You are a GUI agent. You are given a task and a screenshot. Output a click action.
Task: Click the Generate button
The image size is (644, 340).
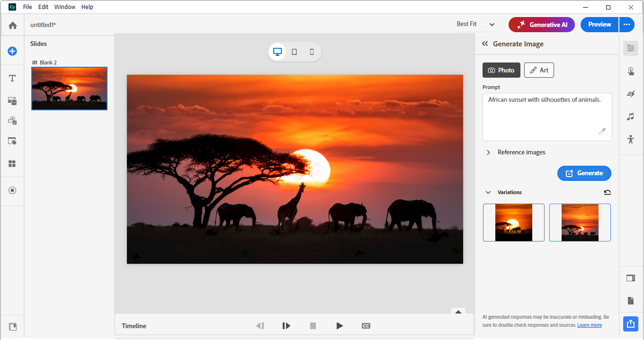(x=584, y=173)
